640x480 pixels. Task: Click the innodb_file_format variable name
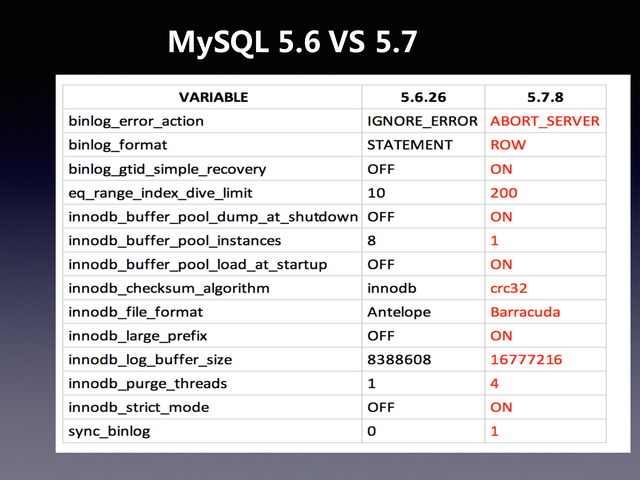click(136, 312)
